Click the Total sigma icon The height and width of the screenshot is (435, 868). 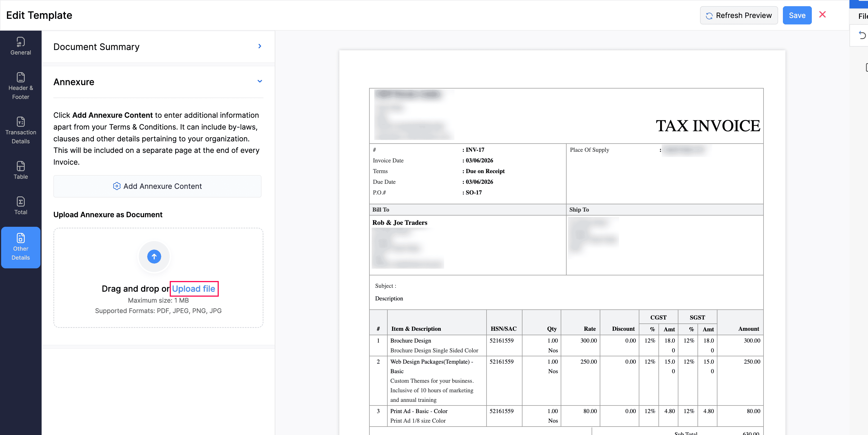[21, 201]
